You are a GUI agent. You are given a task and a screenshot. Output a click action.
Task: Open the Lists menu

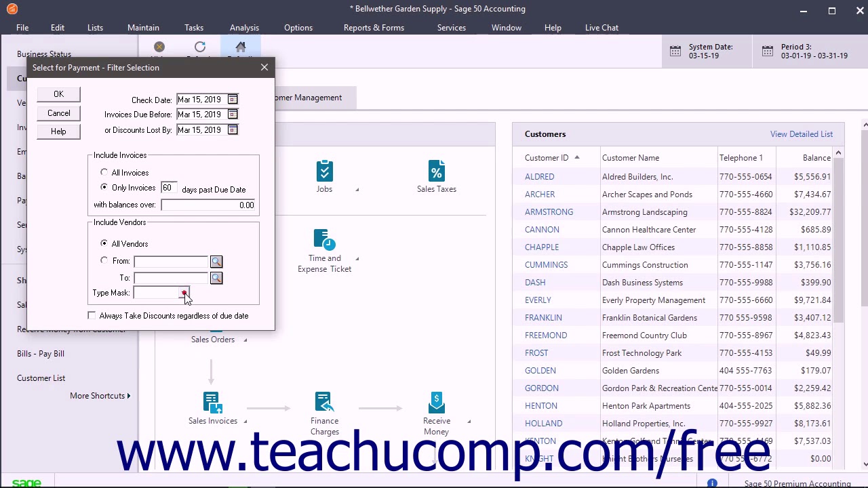tap(95, 28)
